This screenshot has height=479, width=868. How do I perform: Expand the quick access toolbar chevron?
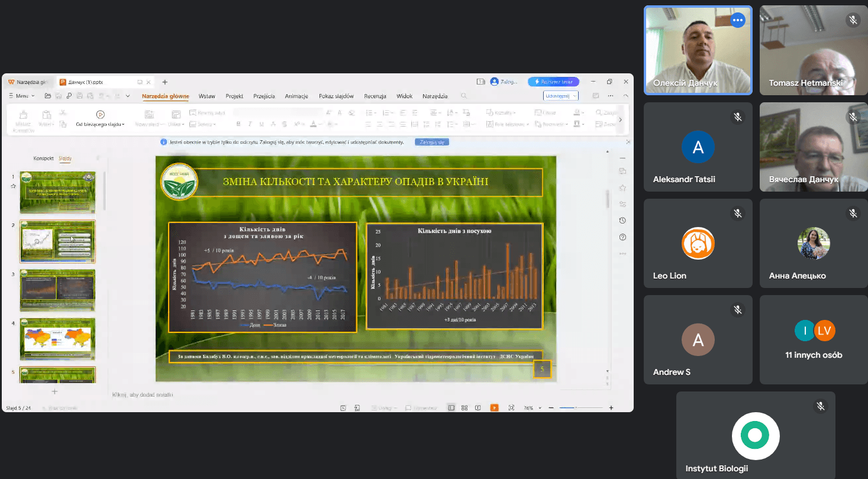(128, 96)
